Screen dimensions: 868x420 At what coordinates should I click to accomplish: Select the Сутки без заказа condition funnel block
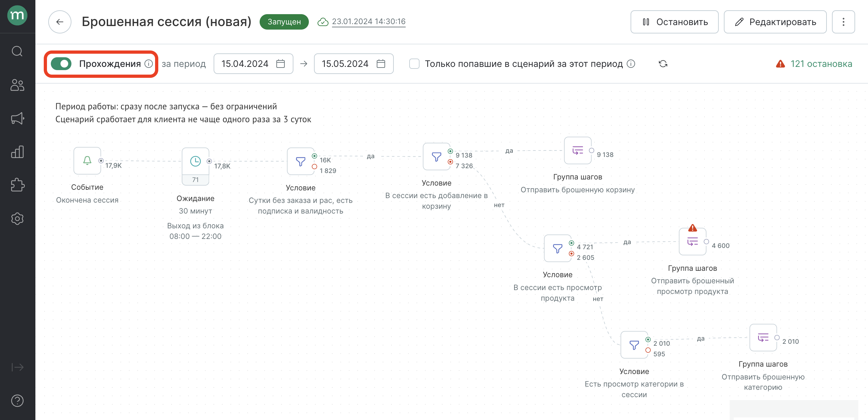pos(300,161)
